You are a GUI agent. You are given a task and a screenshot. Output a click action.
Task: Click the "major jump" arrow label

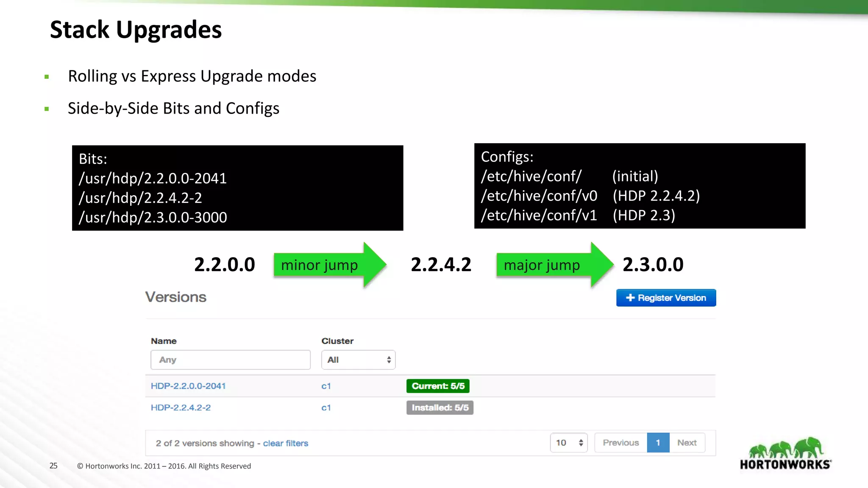pyautogui.click(x=542, y=265)
